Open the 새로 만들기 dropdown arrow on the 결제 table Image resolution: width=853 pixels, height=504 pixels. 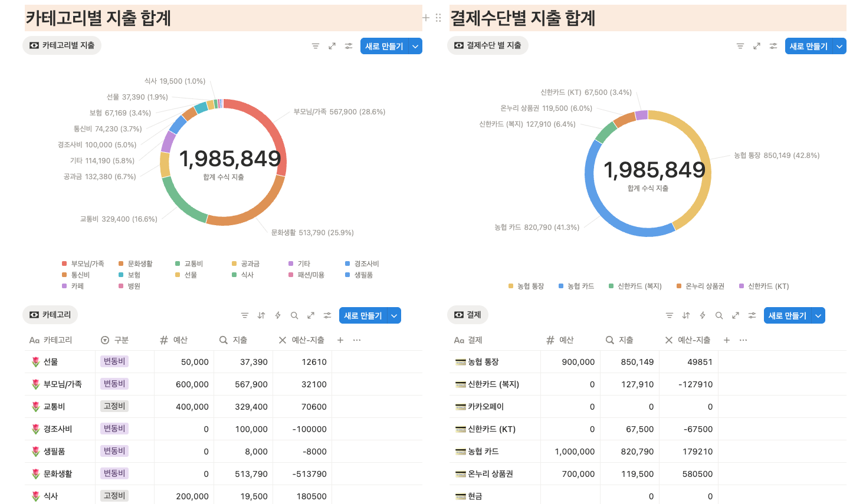[x=818, y=315]
